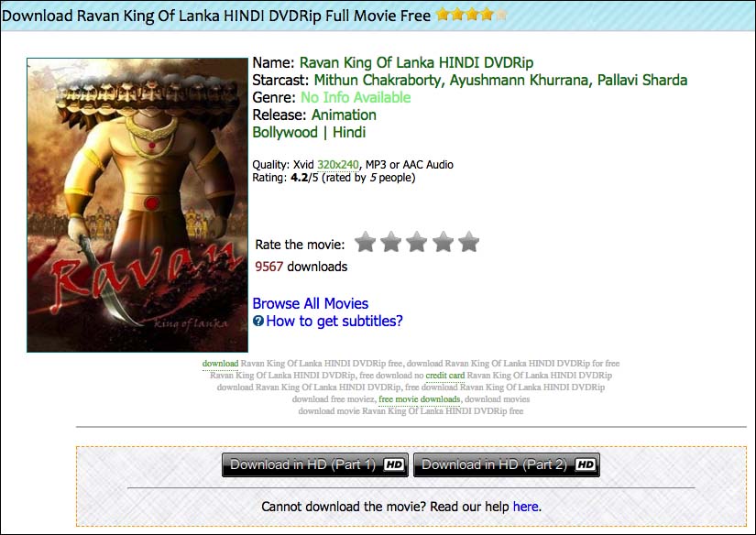
Task: Click the 'free movie downloads' link
Action: point(420,399)
